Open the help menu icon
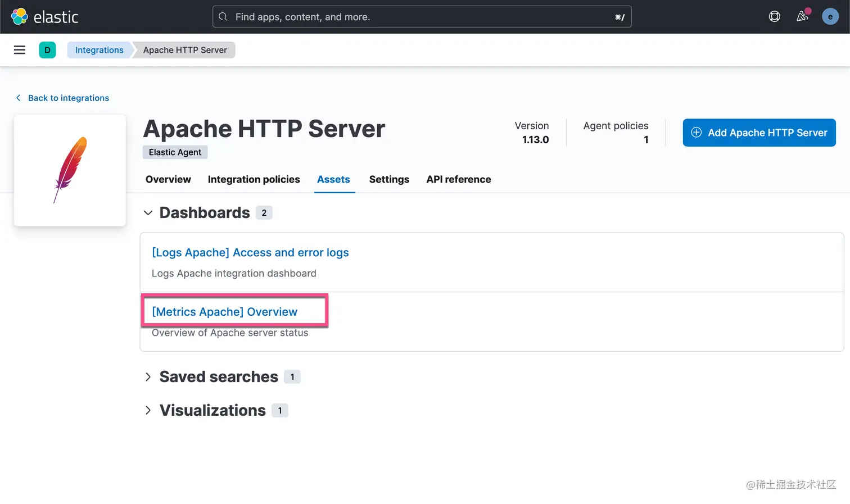The width and height of the screenshot is (850, 504). pyautogui.click(x=774, y=17)
